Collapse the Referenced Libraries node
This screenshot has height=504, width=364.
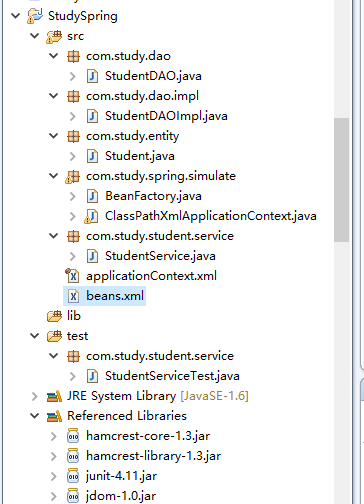(x=35, y=416)
